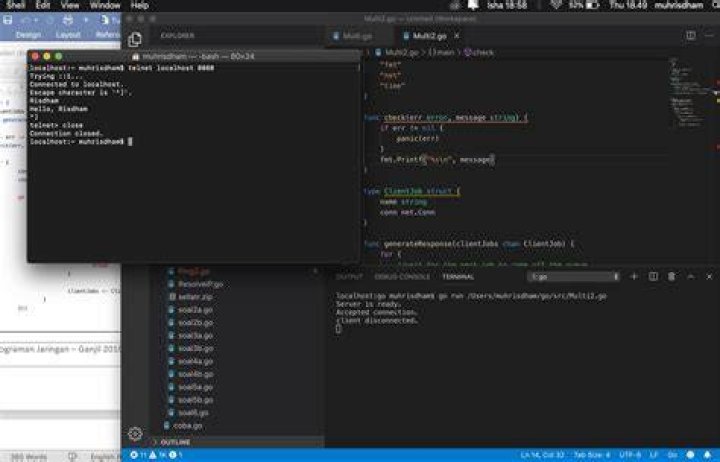Click the Word save icon in toolbar
The image size is (720, 462).
tap(8, 20)
